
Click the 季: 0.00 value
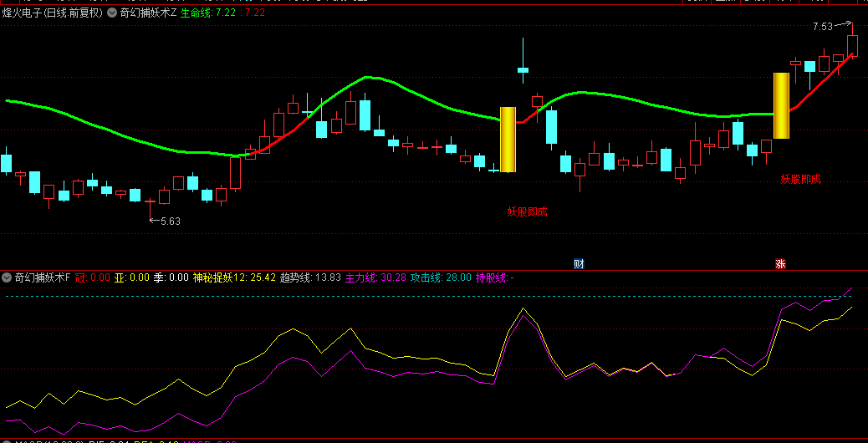[171, 277]
